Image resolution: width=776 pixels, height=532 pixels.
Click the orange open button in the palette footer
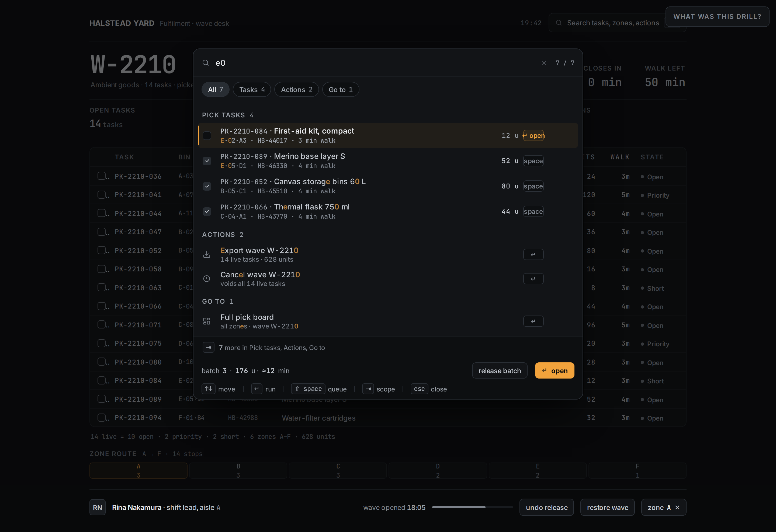click(x=555, y=370)
